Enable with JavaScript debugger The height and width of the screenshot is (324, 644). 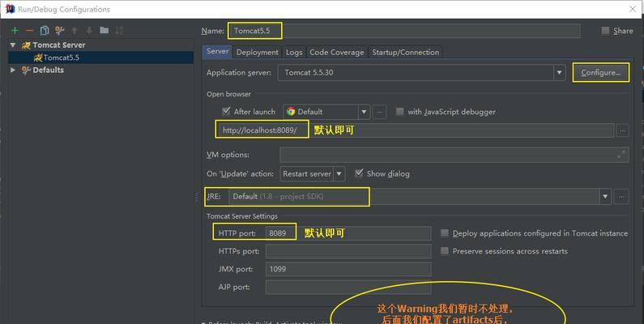pyautogui.click(x=399, y=111)
